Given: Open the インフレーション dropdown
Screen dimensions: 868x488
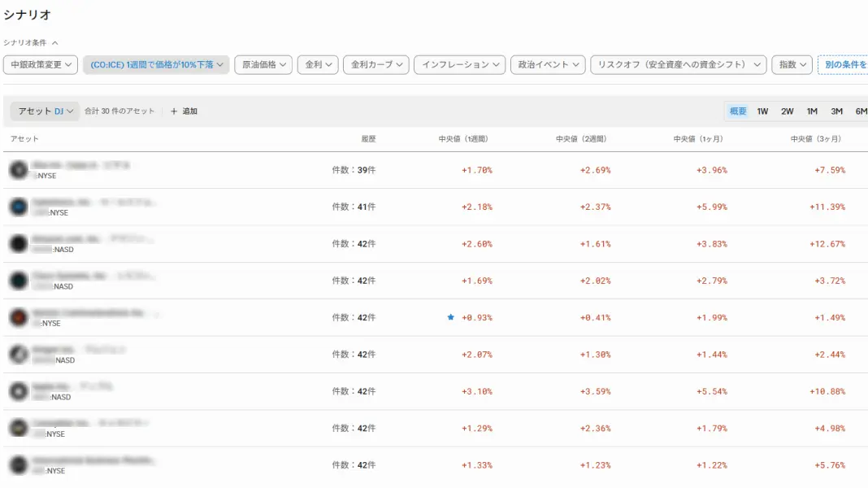Looking at the screenshot, I should coord(459,65).
